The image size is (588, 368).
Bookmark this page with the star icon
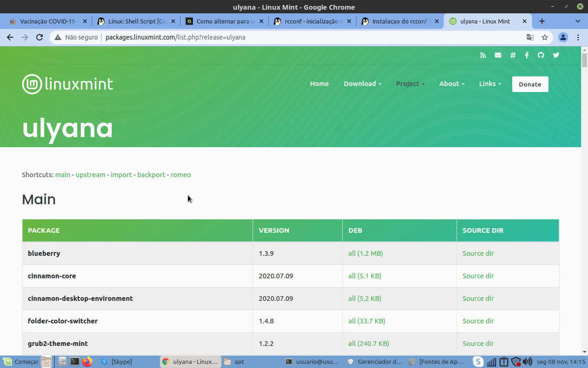(x=545, y=37)
